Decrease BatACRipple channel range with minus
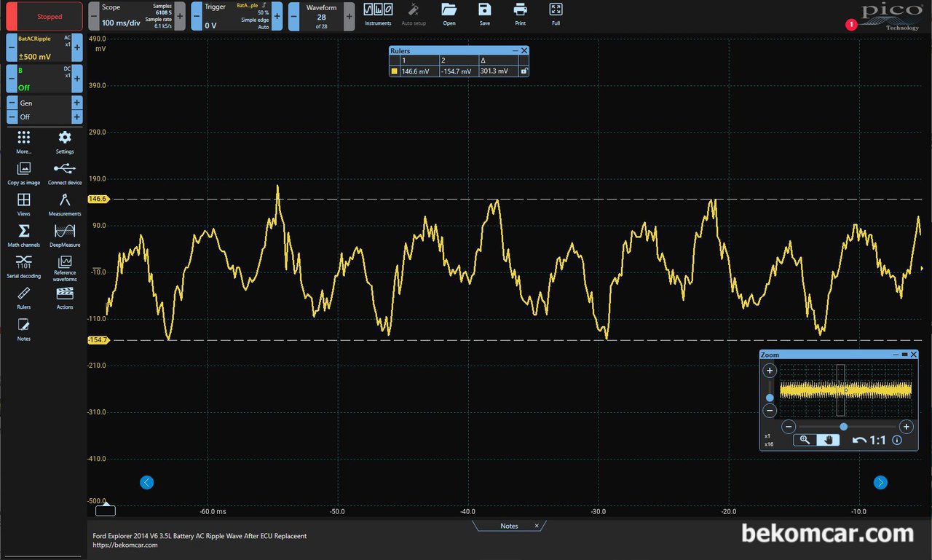 point(12,47)
